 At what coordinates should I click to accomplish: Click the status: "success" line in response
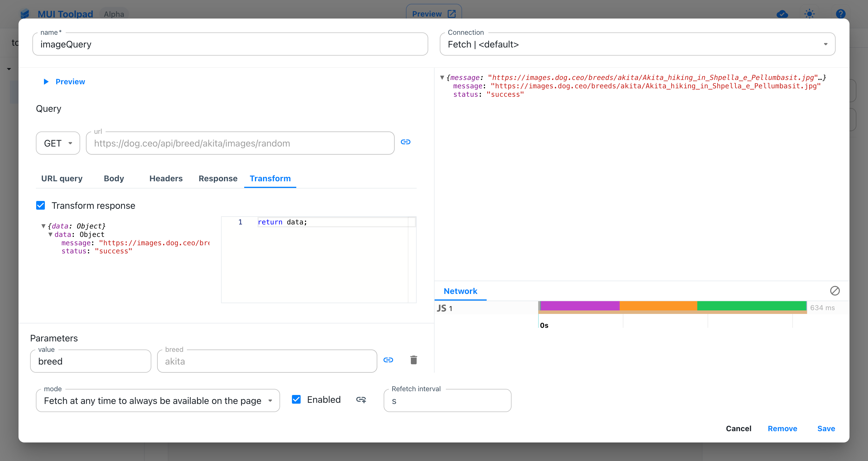[488, 94]
